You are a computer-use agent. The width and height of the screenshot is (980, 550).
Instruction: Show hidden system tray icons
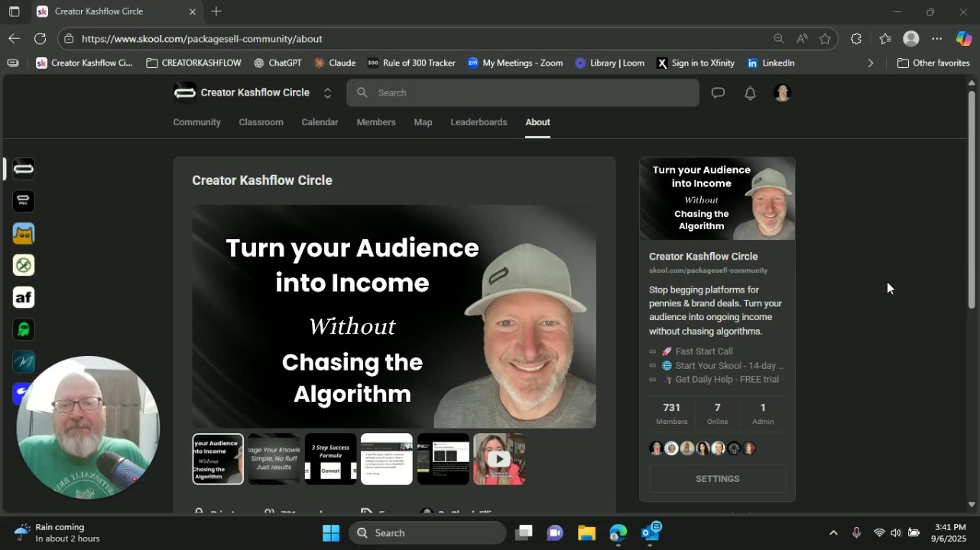pyautogui.click(x=833, y=533)
